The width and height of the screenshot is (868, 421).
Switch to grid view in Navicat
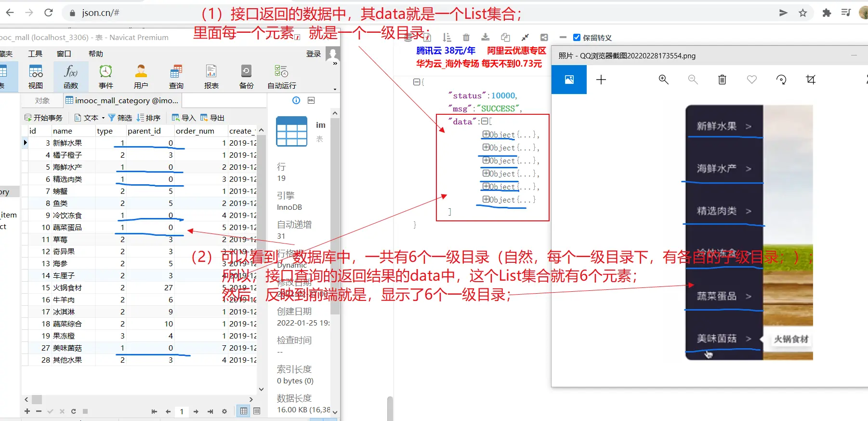(x=244, y=411)
